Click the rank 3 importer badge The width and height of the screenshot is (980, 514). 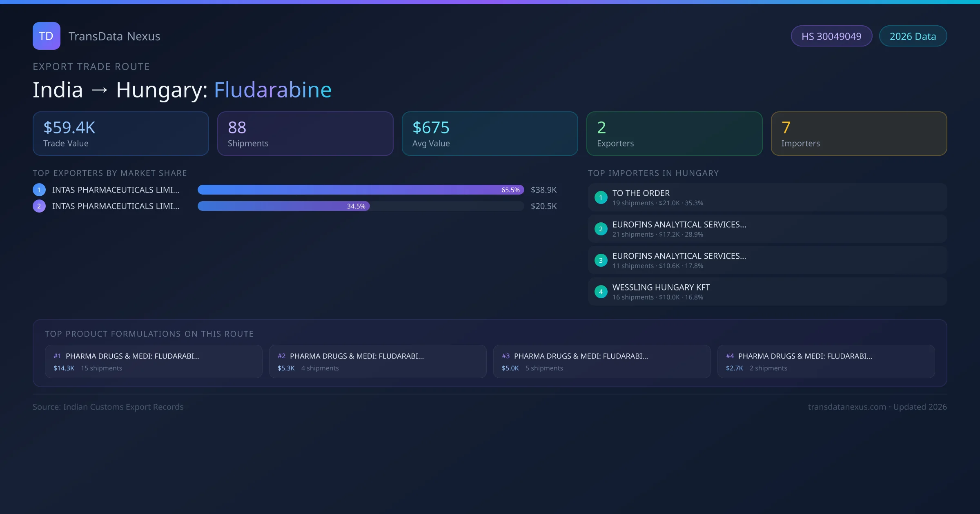pyautogui.click(x=601, y=260)
